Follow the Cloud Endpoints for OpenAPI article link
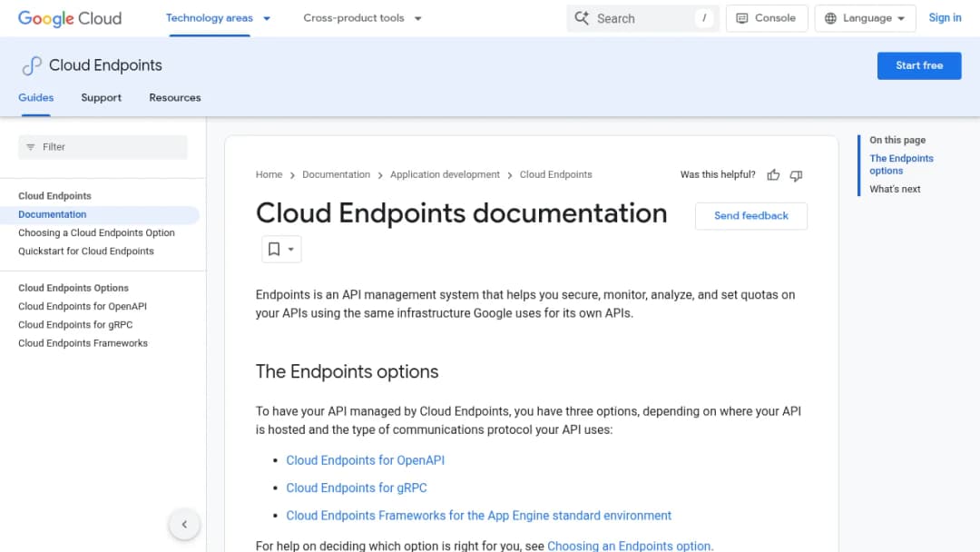980x552 pixels. click(365, 460)
